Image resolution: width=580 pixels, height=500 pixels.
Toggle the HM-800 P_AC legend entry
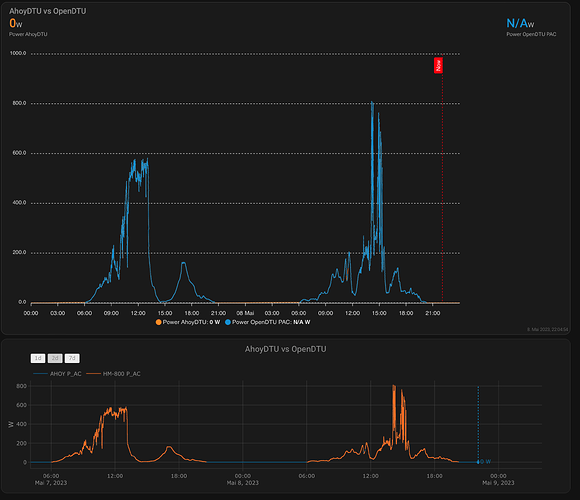point(114,374)
